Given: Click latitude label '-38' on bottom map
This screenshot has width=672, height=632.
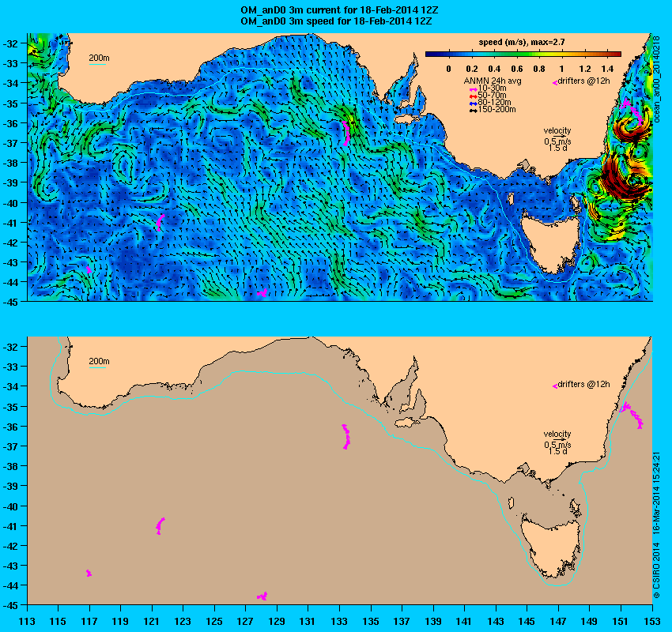Looking at the screenshot, I should [11, 466].
